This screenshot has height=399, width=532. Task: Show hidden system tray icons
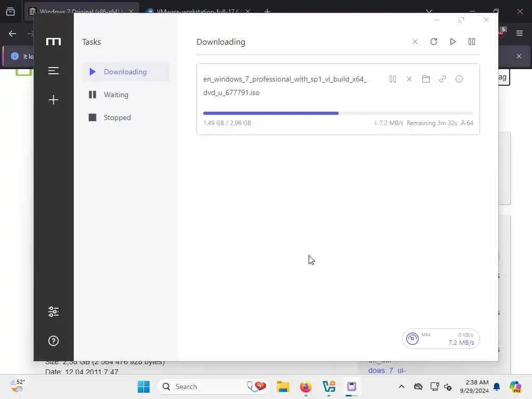coord(402,387)
